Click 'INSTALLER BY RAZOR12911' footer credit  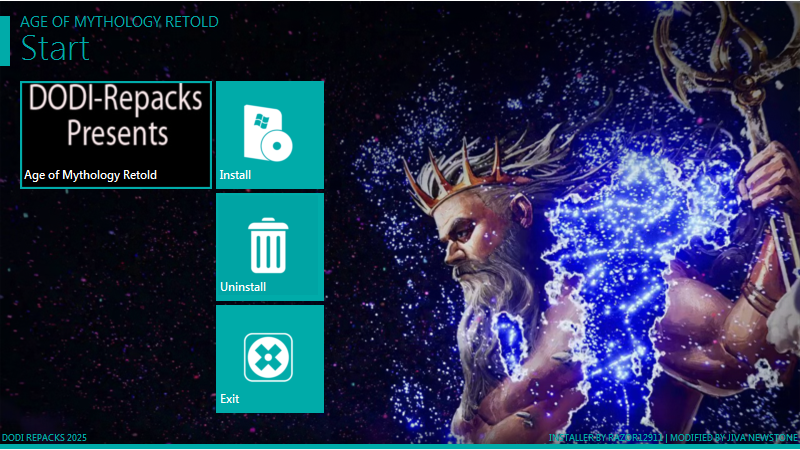[x=606, y=438]
